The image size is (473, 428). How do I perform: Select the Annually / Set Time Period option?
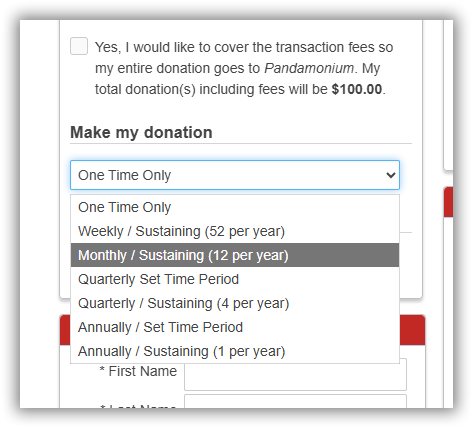coord(235,327)
